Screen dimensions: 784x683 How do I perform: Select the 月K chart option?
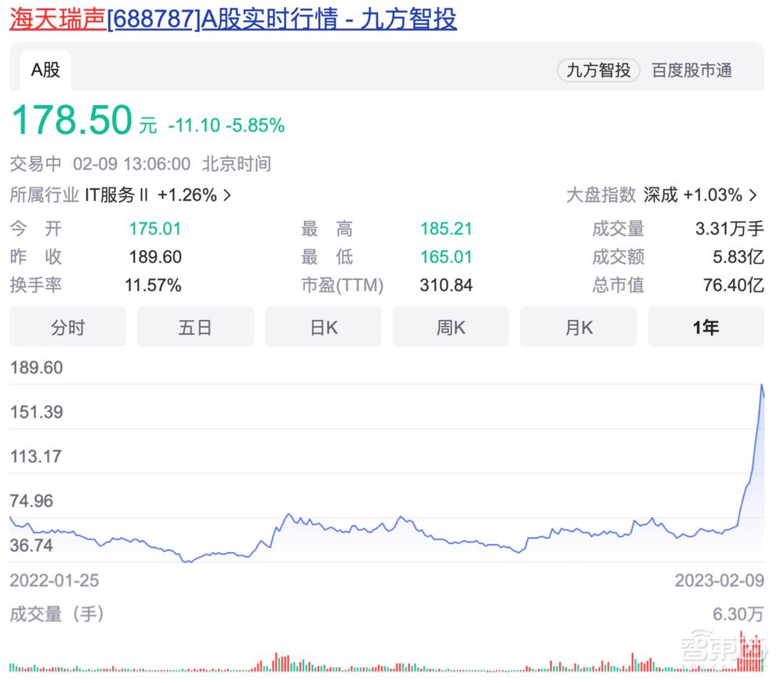pos(579,327)
